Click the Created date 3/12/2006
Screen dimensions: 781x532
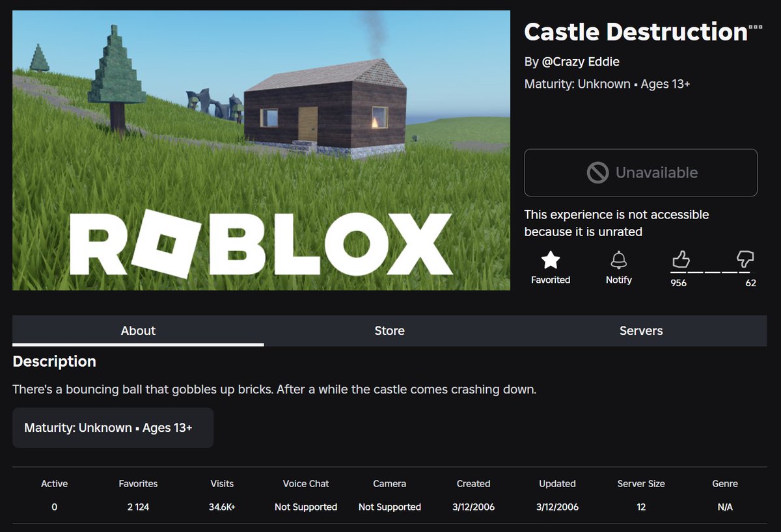pos(473,507)
